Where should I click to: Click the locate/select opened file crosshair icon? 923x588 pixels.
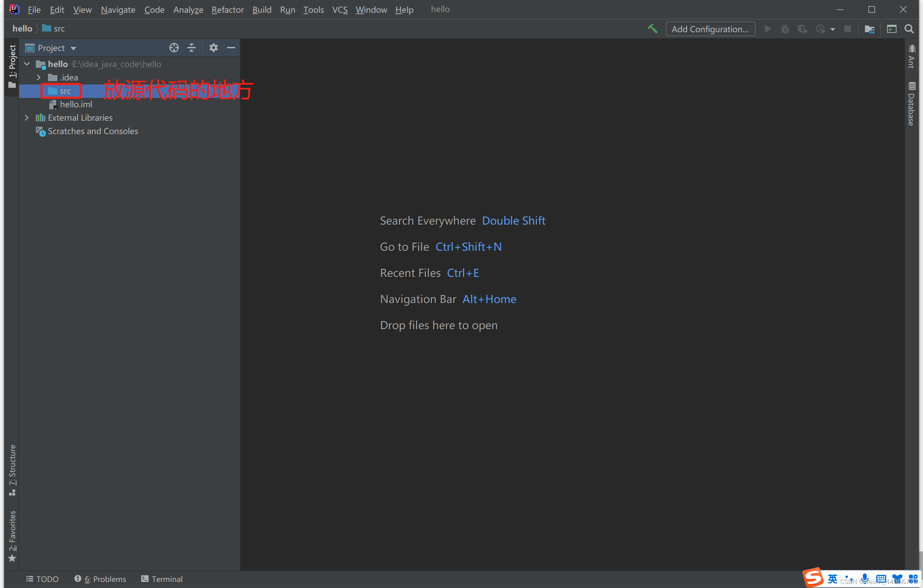[x=174, y=48]
